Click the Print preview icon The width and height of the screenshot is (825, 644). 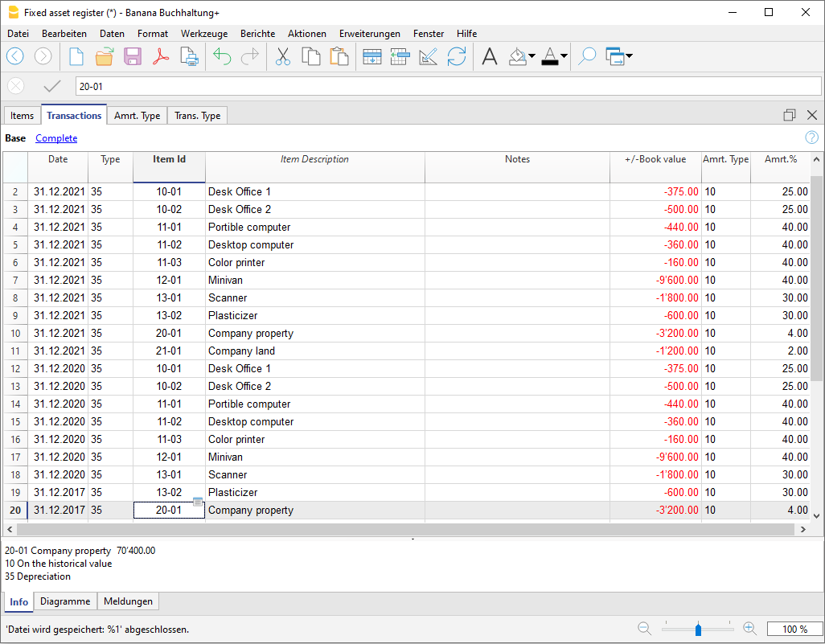coord(189,56)
